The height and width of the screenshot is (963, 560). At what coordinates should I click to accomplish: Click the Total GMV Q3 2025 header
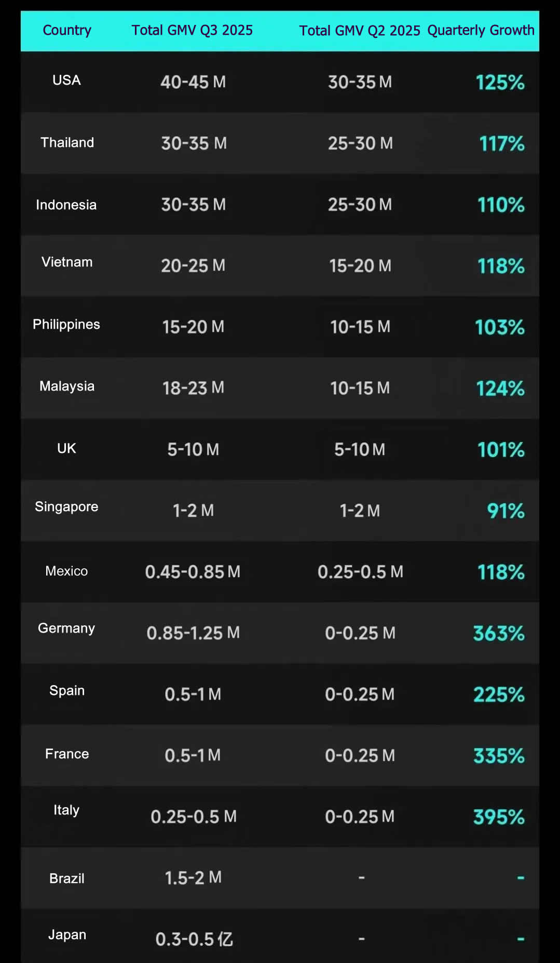pyautogui.click(x=192, y=30)
